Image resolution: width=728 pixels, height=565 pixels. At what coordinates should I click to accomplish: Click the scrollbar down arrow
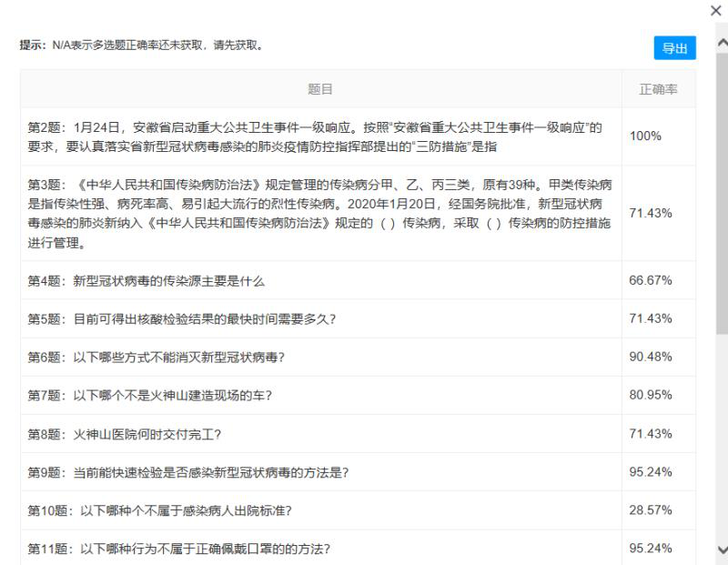[722, 550]
